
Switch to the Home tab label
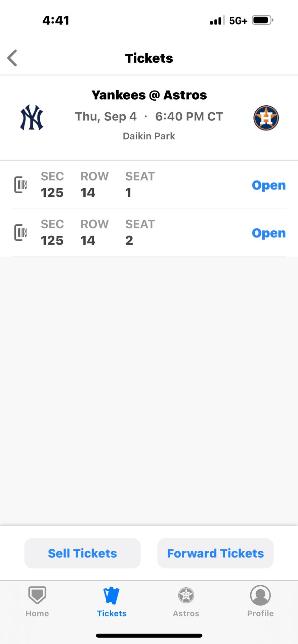(x=37, y=613)
